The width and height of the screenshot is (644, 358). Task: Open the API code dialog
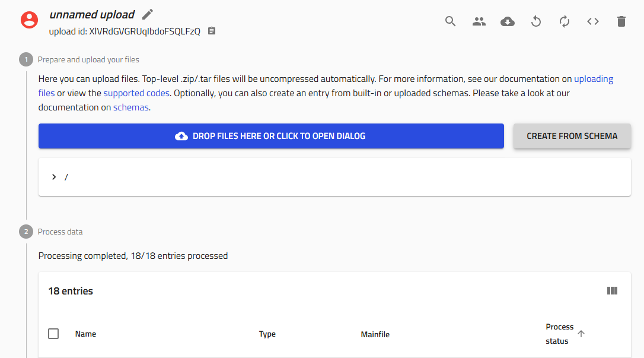[x=592, y=21]
